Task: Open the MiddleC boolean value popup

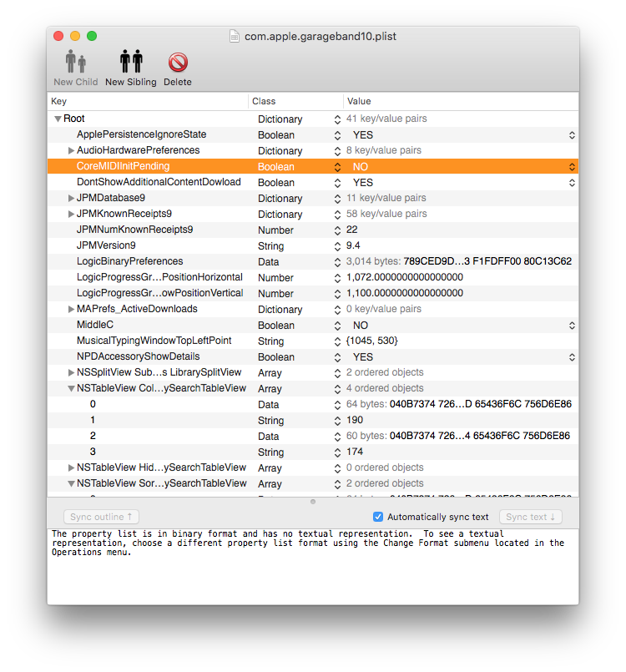Action: pyautogui.click(x=572, y=325)
